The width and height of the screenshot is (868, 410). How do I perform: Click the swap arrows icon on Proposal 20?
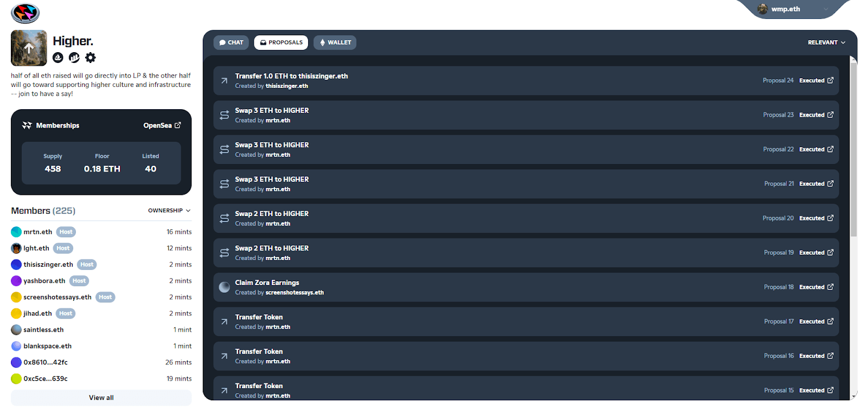pos(224,218)
